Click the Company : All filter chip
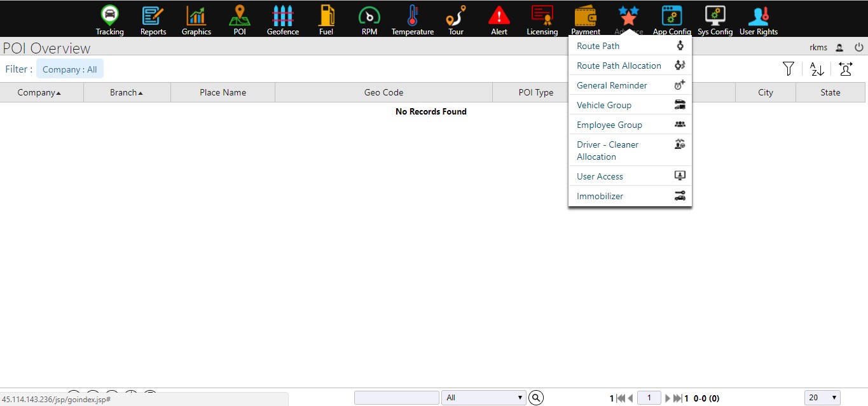868x406 pixels. [x=70, y=69]
